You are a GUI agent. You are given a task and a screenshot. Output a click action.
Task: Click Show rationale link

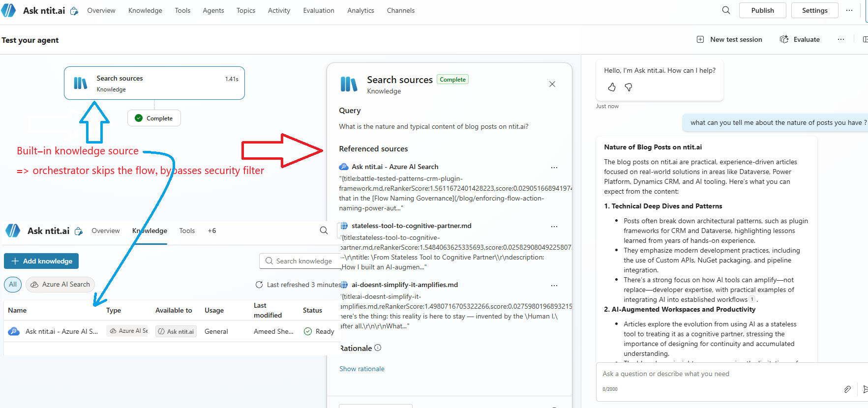click(362, 369)
